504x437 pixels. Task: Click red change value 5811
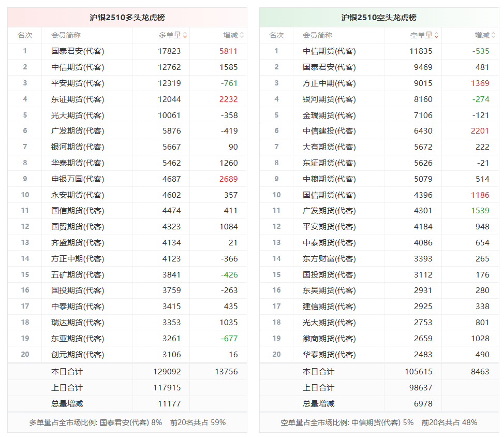pyautogui.click(x=229, y=51)
